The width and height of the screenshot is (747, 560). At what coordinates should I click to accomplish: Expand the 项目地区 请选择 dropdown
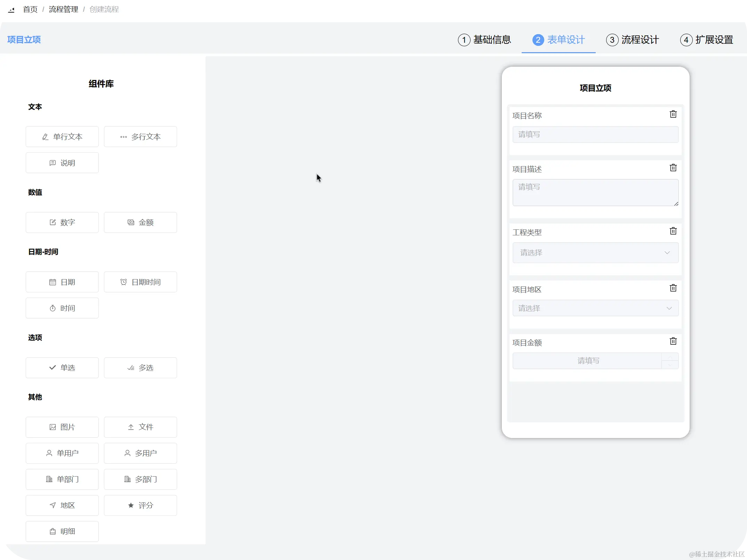click(x=595, y=308)
